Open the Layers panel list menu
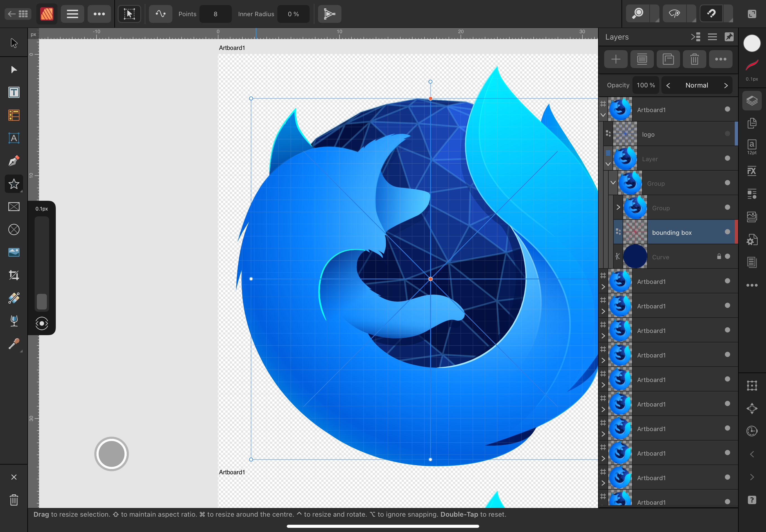The height and width of the screenshot is (532, 766). tap(712, 37)
